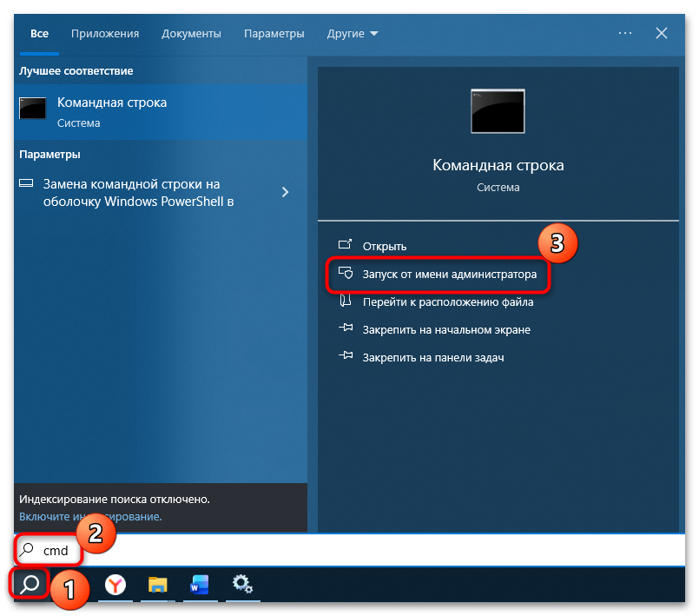Open the three-dot options menu
Image resolution: width=699 pixels, height=616 pixels.
[x=624, y=33]
